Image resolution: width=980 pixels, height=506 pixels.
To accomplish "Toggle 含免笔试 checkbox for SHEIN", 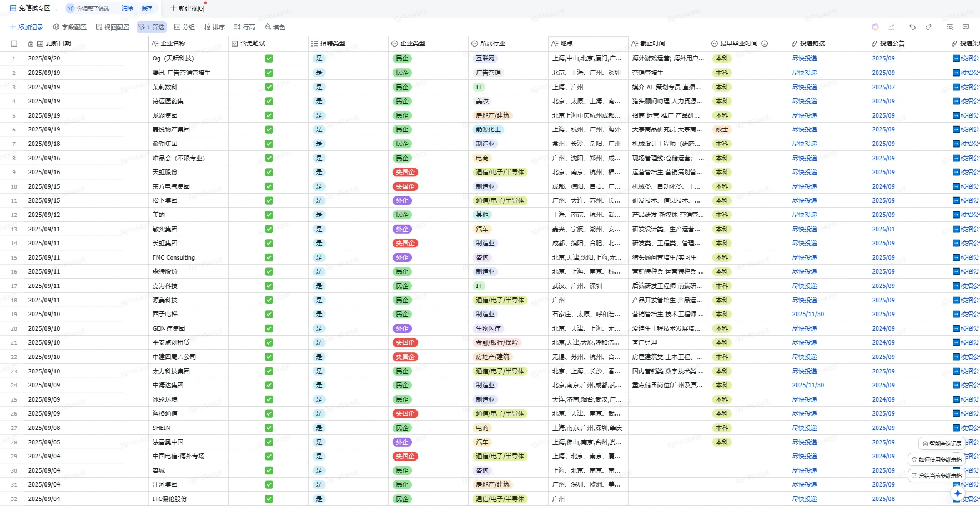I will tap(269, 428).
